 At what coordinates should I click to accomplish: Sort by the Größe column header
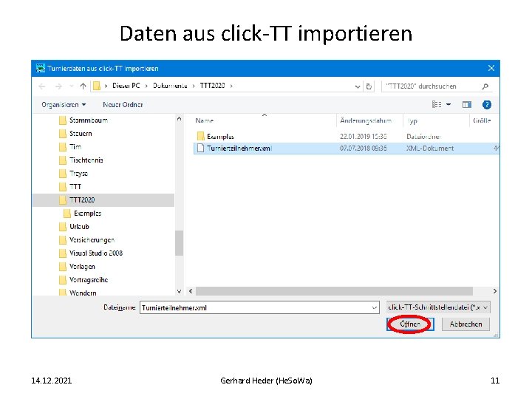(482, 120)
